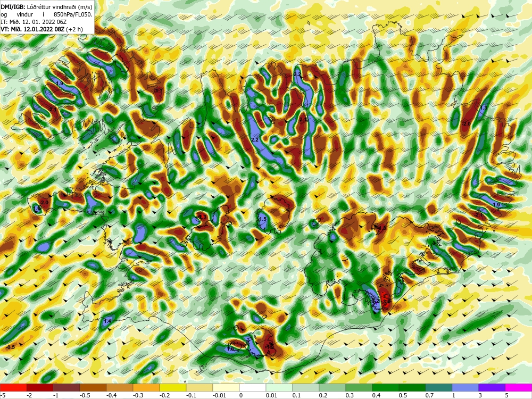
Task: Click the dark red legend swatch starting at -2
Action: coord(40,388)
